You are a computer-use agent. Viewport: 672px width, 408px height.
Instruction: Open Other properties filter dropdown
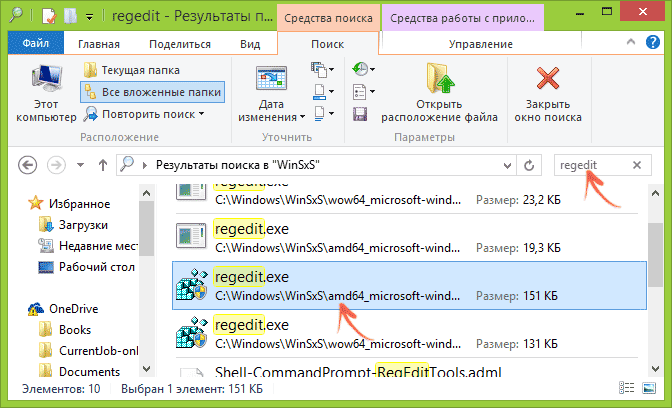(324, 114)
